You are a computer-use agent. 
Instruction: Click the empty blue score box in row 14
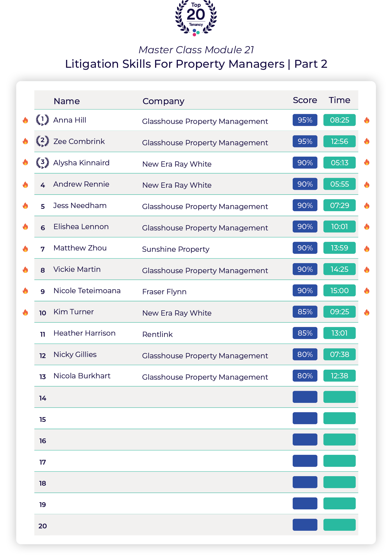click(x=305, y=397)
